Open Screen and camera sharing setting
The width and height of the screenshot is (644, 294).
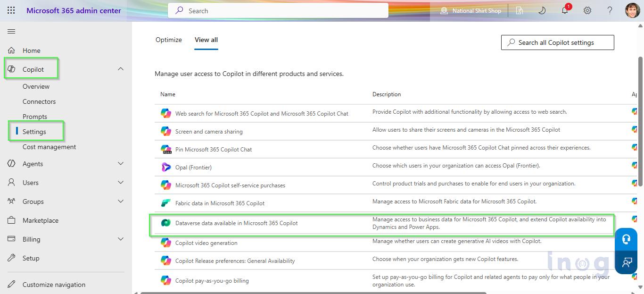[209, 132]
